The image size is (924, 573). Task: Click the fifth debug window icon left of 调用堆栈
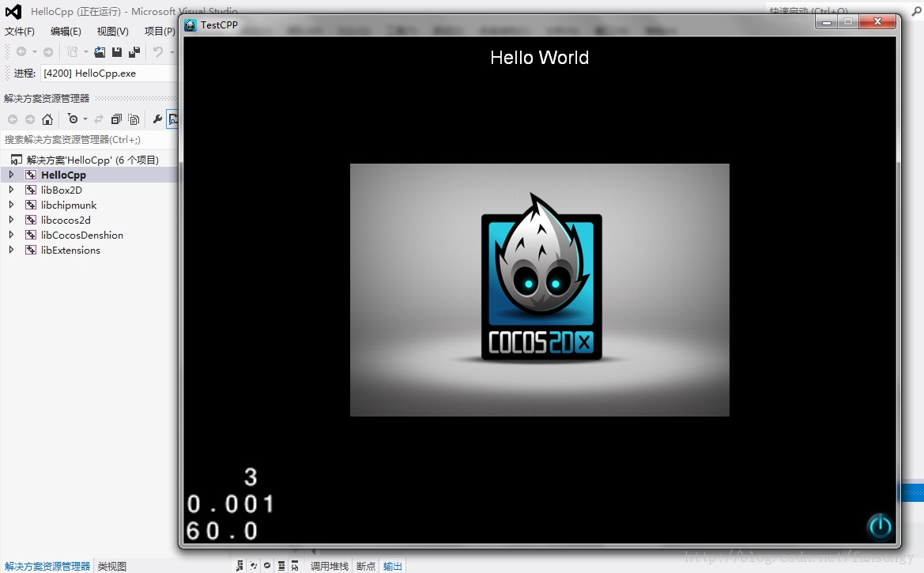click(295, 566)
